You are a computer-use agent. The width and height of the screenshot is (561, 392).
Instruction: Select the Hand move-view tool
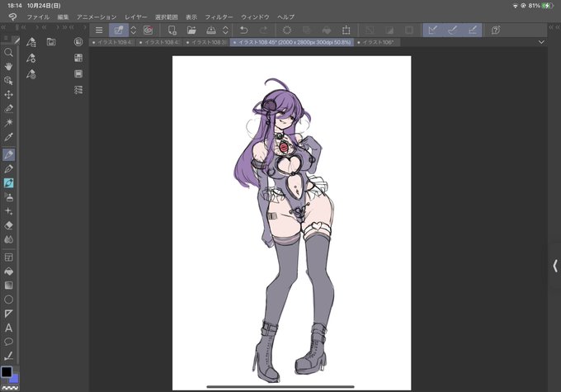click(8, 67)
